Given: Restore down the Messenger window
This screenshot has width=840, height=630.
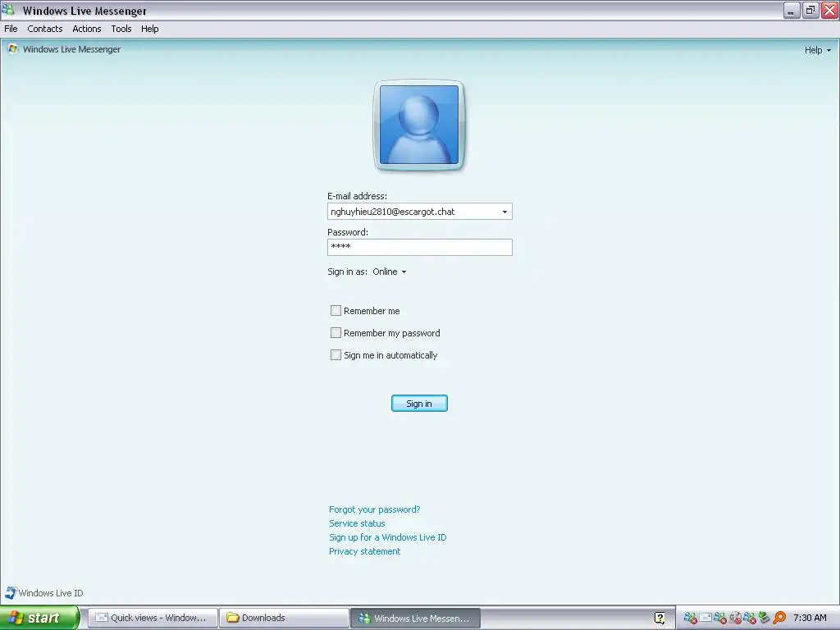Looking at the screenshot, I should [810, 10].
